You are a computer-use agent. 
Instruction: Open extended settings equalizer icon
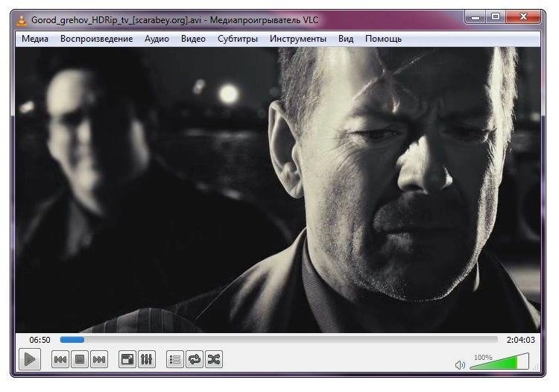[x=147, y=359]
